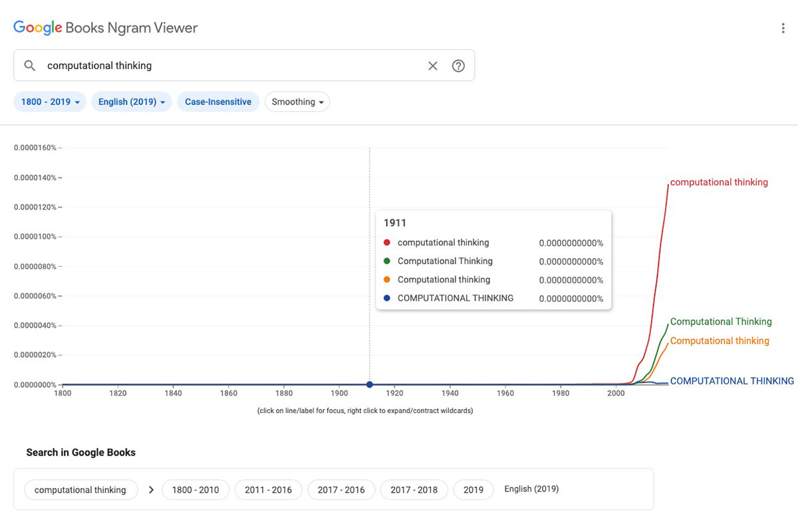
Task: Open Google Books results for 1800 - 2010
Action: coord(196,490)
